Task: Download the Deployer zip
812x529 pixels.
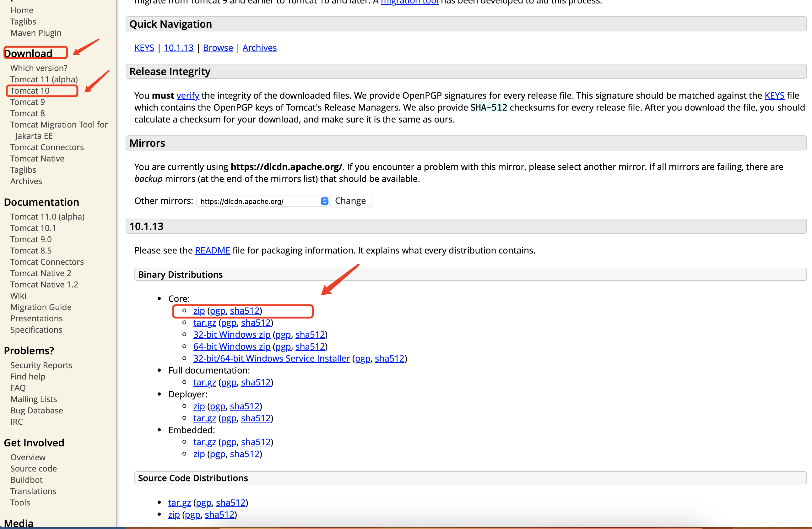Action: pyautogui.click(x=199, y=406)
